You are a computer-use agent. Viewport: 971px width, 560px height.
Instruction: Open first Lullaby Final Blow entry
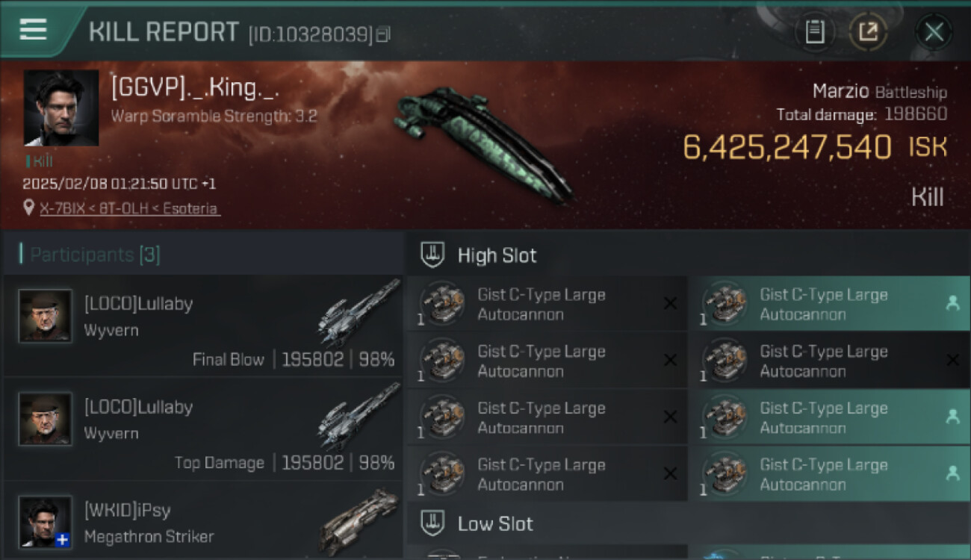tap(202, 325)
